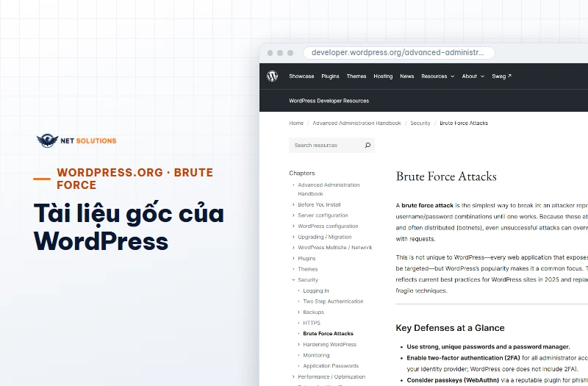Click the Chapters sidebar heading
588x386 pixels.
tap(302, 173)
